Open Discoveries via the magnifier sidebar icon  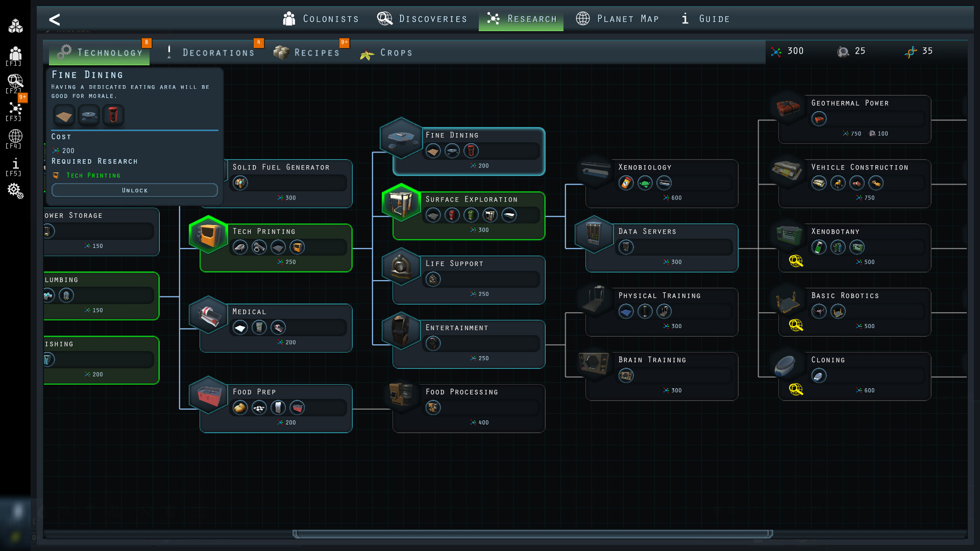pyautogui.click(x=15, y=82)
